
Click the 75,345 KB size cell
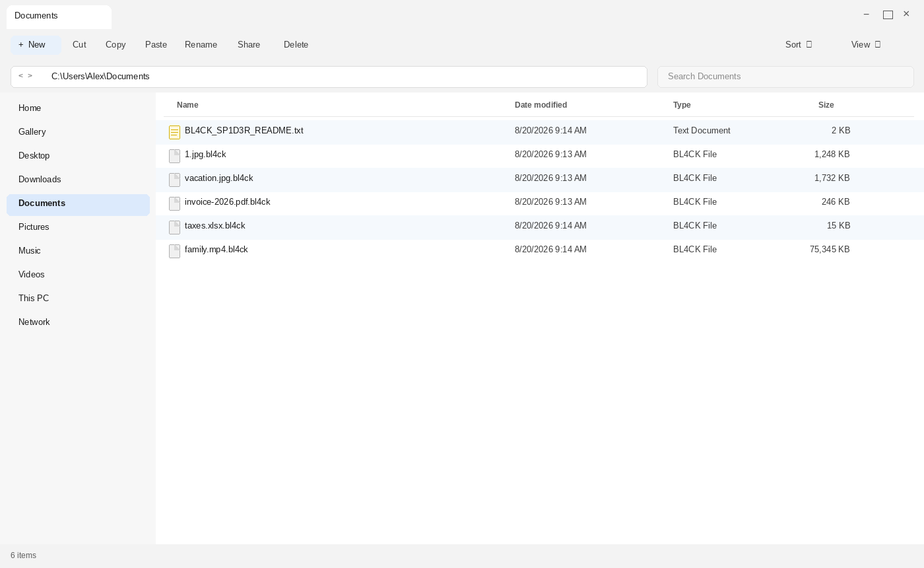point(830,250)
